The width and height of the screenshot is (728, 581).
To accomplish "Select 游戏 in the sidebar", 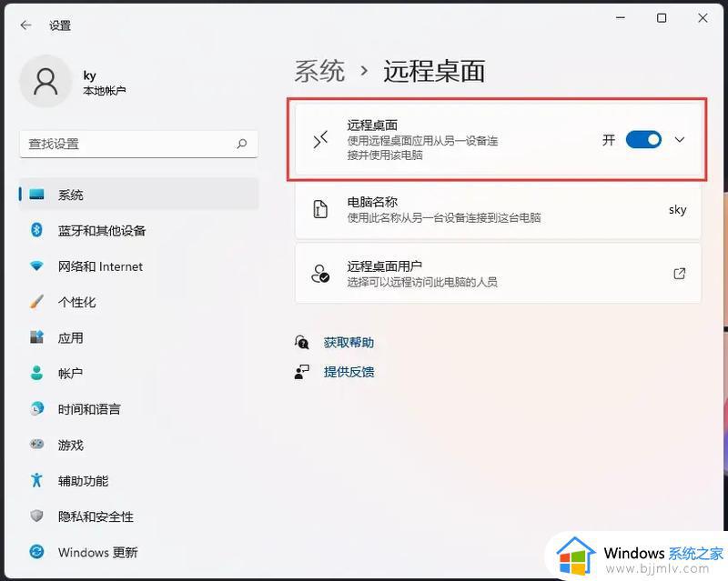I will click(138, 445).
